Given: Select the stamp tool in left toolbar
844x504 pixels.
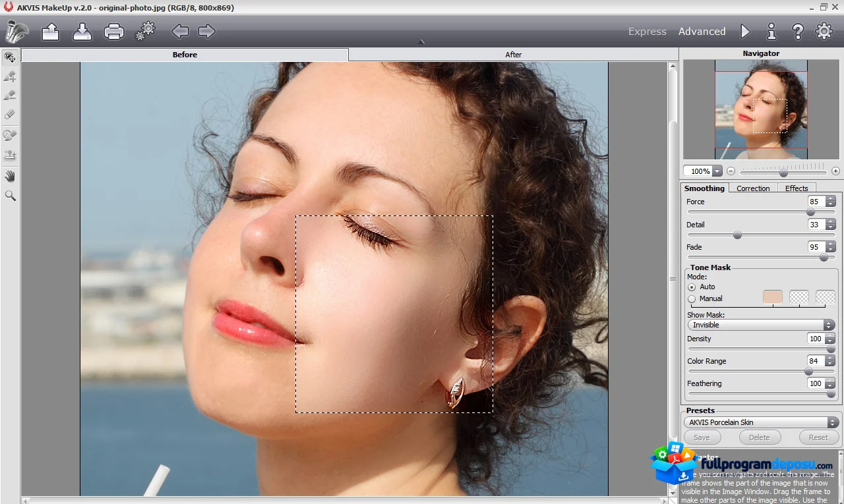Looking at the screenshot, I should tap(10, 155).
